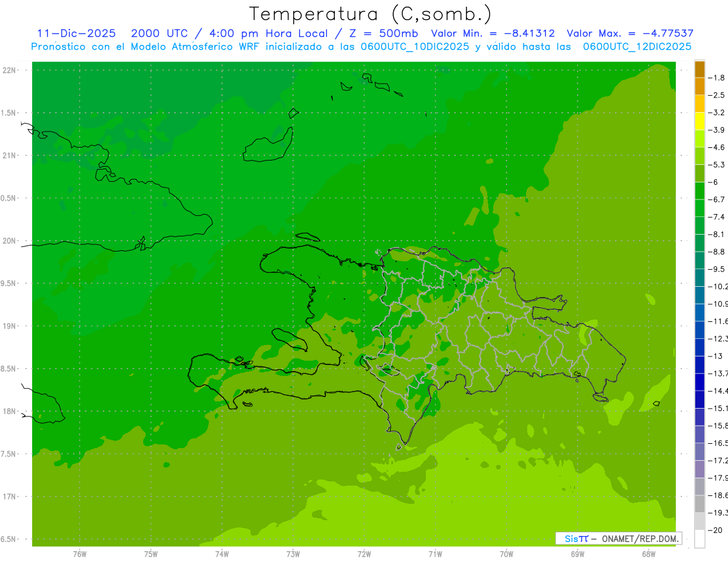The image size is (728, 562).
Task: Click the "21N" latitude axis label
Action: (x=9, y=156)
